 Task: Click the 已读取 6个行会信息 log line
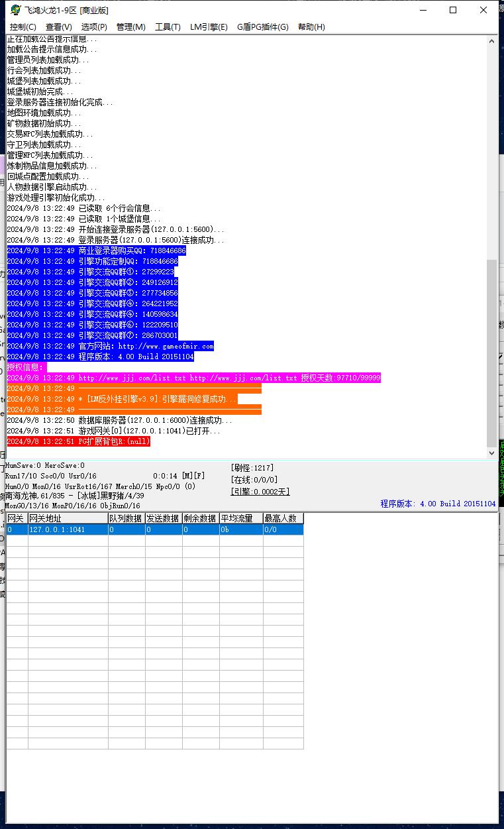click(x=83, y=208)
